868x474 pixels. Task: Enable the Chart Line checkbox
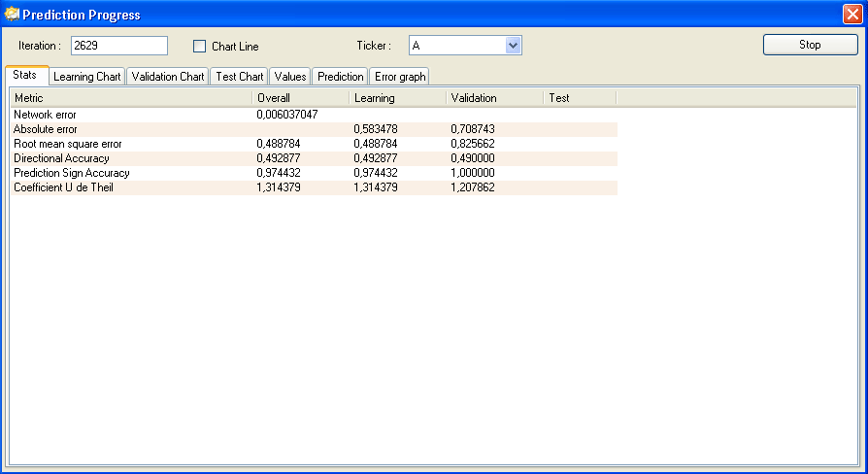[x=199, y=46]
